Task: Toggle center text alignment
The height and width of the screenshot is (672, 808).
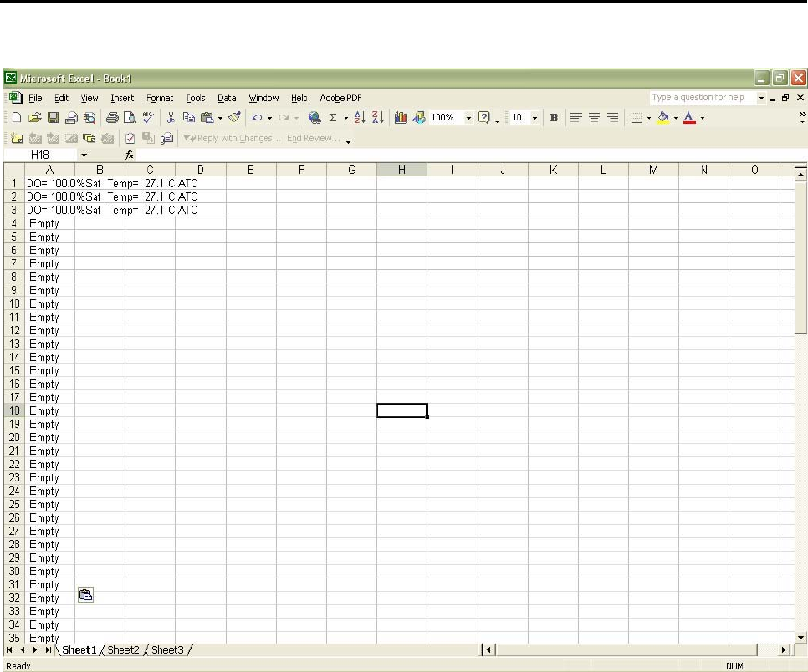Action: pyautogui.click(x=595, y=118)
